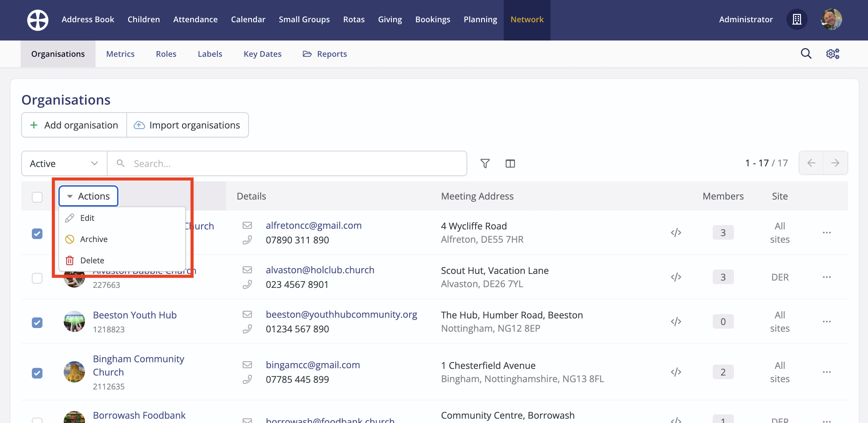
Task: Collapse the Actions dropdown button
Action: pos(88,196)
